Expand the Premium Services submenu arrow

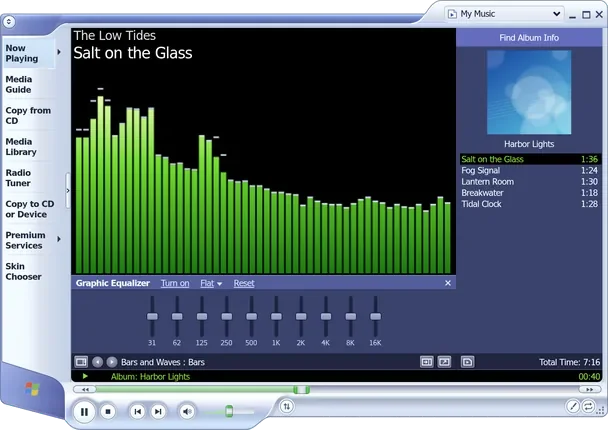59,239
